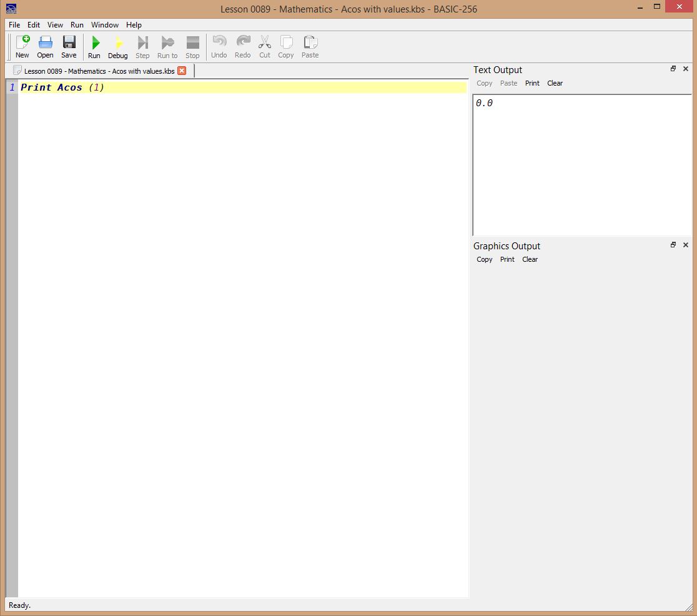Print the Text Output contents

pos(532,83)
